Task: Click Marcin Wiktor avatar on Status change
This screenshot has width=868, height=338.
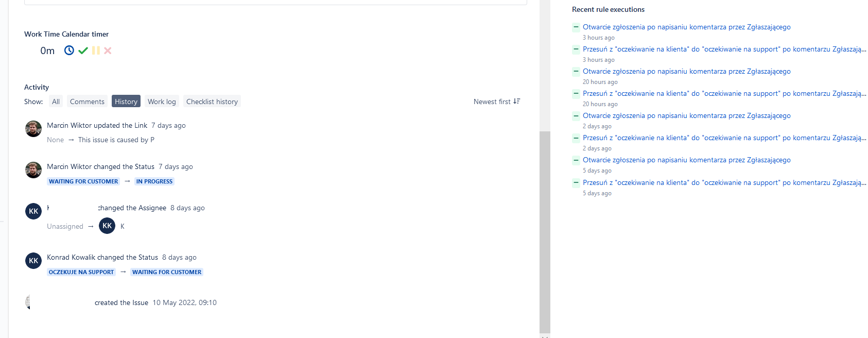Action: click(x=33, y=170)
